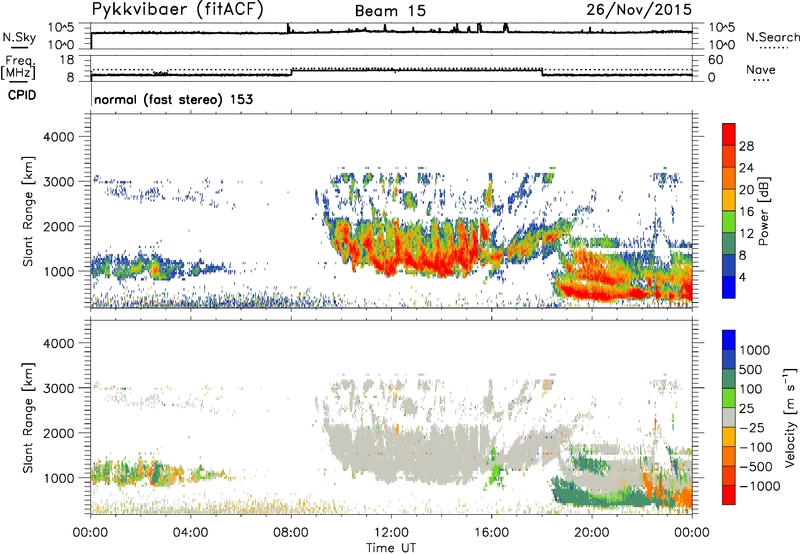Click the -1000 value on velocity color bar
The image size is (800, 554).
(x=760, y=486)
